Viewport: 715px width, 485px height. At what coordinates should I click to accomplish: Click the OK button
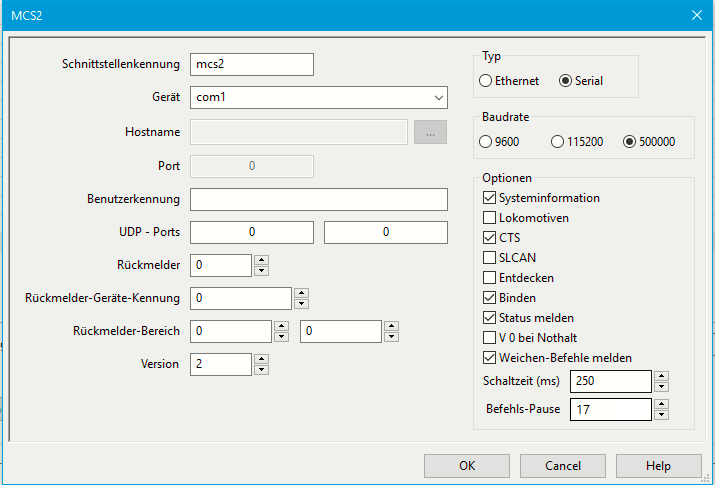click(x=466, y=466)
